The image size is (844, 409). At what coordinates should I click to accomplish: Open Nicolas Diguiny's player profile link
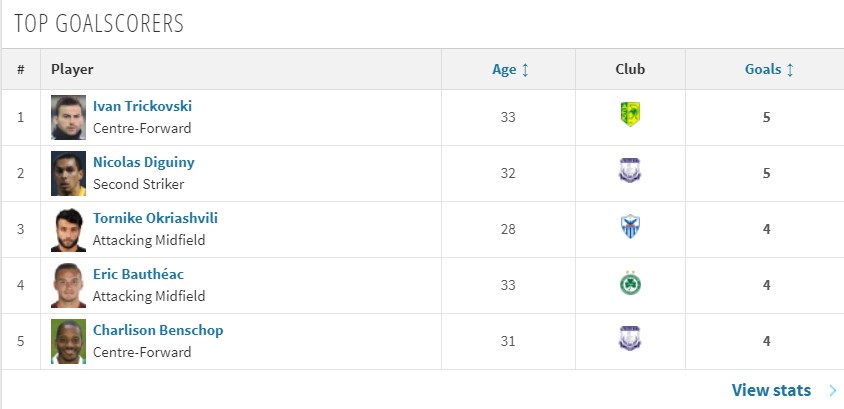coord(144,162)
